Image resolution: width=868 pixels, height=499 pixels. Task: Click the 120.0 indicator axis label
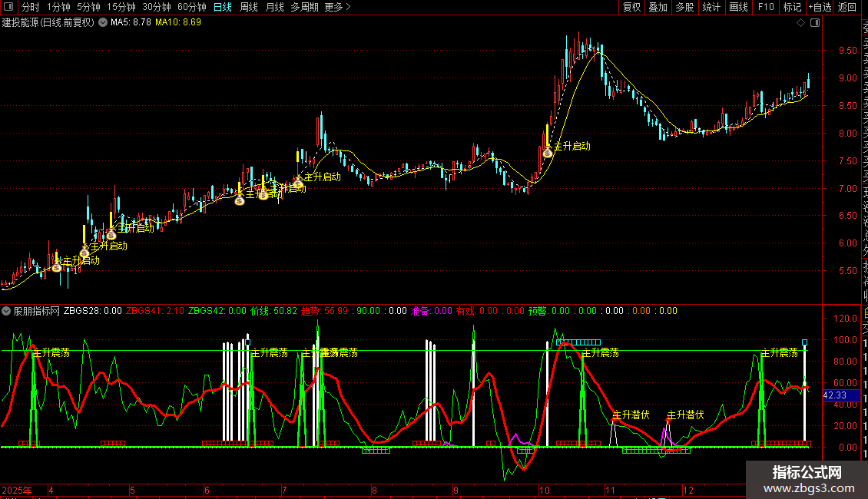click(x=845, y=318)
